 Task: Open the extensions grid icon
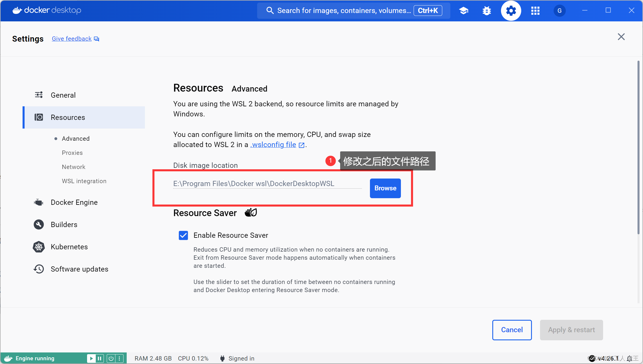535,11
